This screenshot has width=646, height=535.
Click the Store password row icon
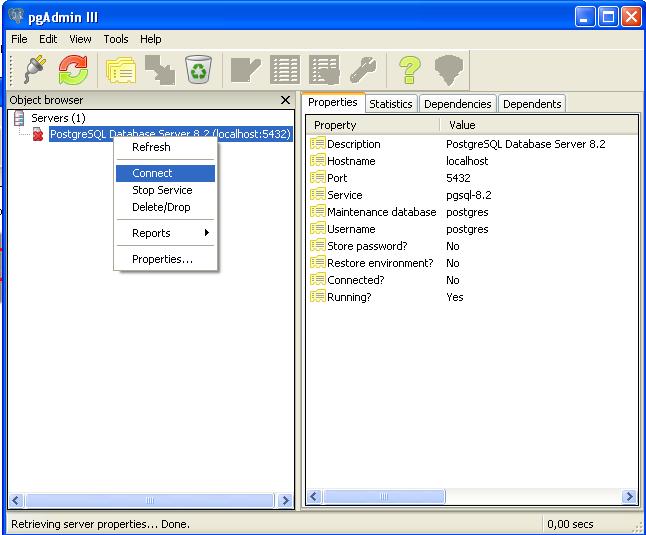tap(318, 245)
